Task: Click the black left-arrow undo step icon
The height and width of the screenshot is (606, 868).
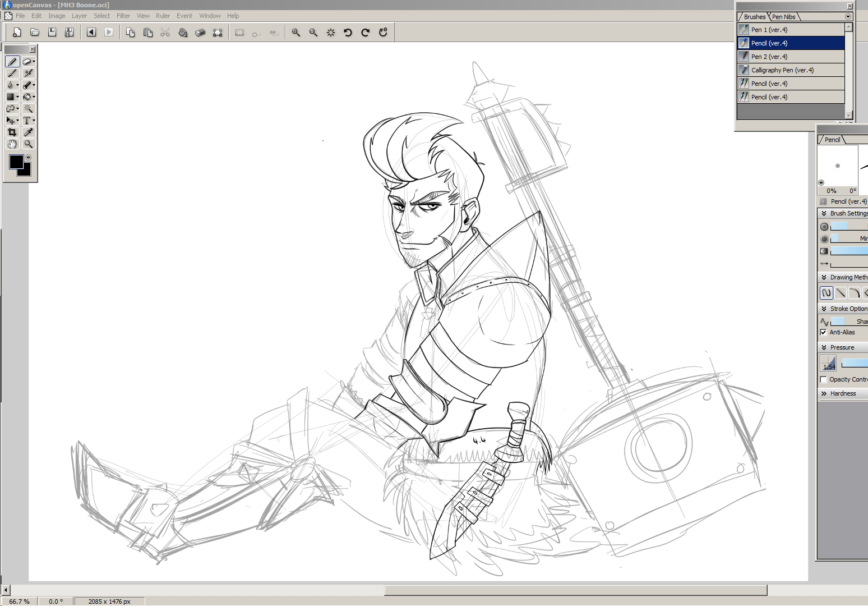Action: tap(91, 33)
